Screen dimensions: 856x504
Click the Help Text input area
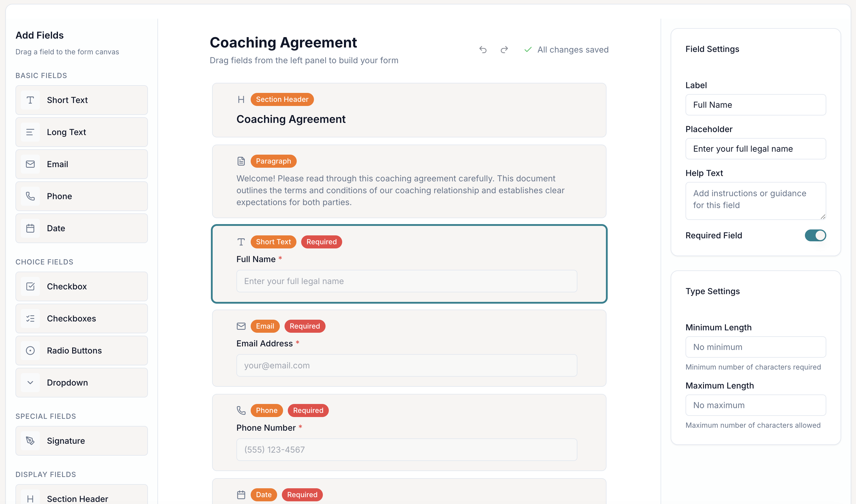pos(755,201)
